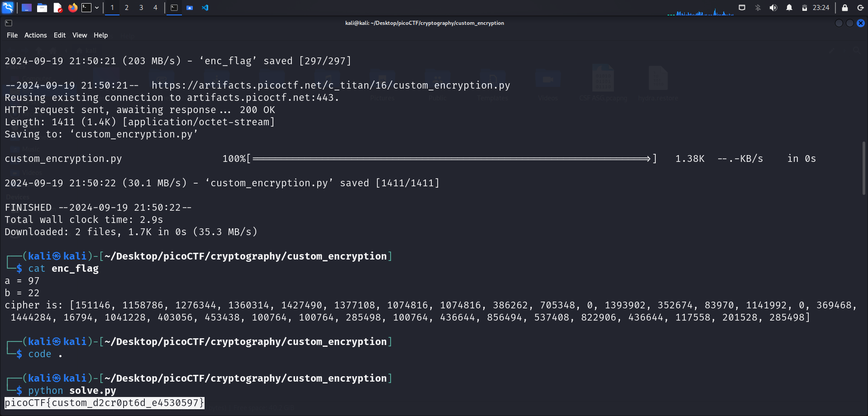Open the File menu

click(x=12, y=35)
